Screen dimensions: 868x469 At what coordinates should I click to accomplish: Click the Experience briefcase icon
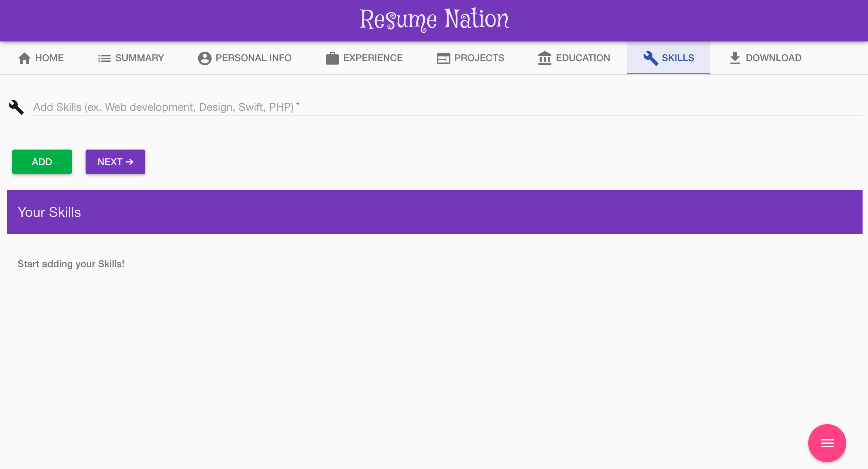point(332,58)
